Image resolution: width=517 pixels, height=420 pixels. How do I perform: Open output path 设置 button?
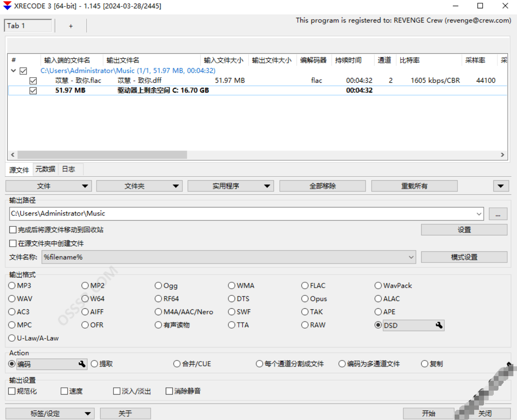click(464, 230)
